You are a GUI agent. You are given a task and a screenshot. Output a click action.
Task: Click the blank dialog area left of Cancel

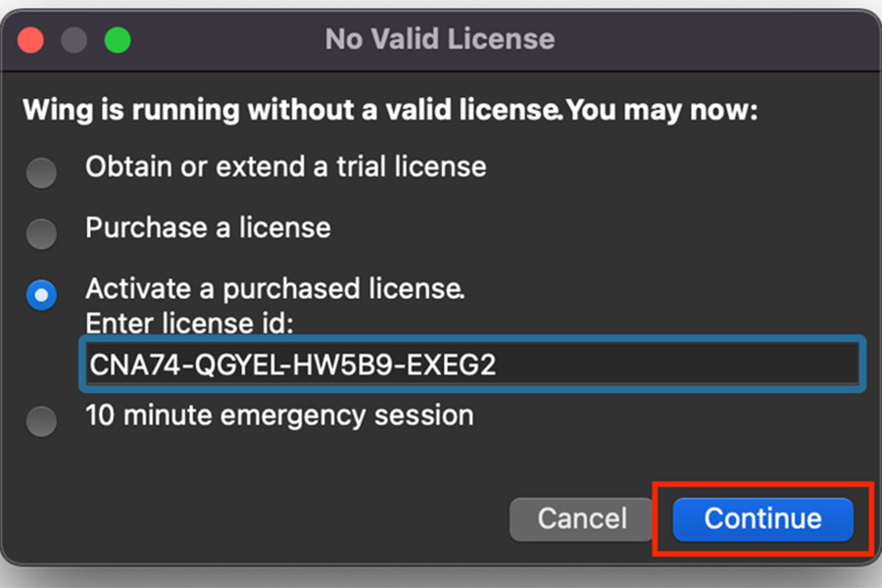(x=253, y=518)
